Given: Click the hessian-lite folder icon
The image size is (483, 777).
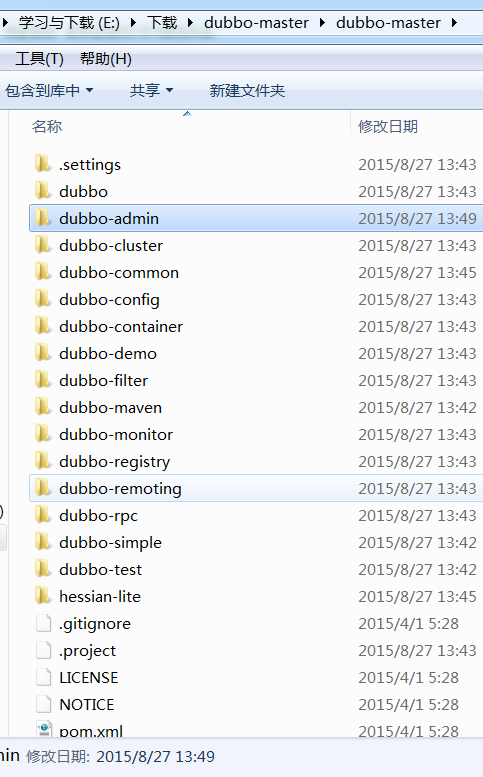Looking at the screenshot, I should pos(43,596).
